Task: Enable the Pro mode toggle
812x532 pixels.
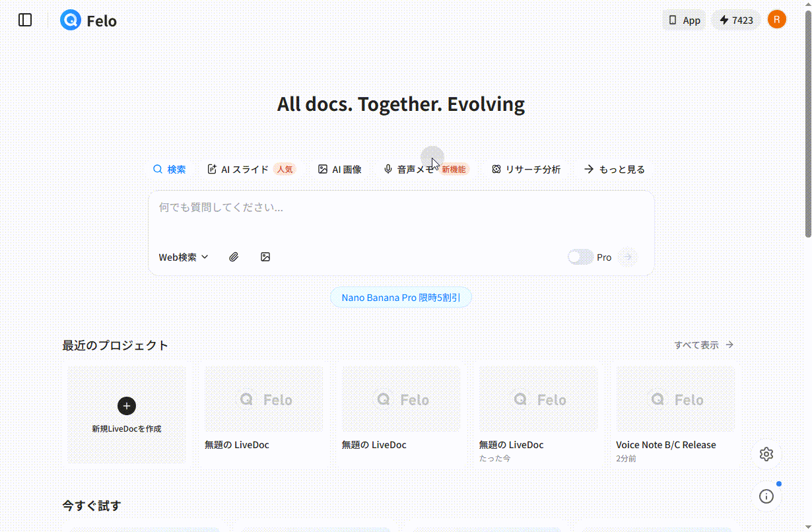Action: [580, 257]
